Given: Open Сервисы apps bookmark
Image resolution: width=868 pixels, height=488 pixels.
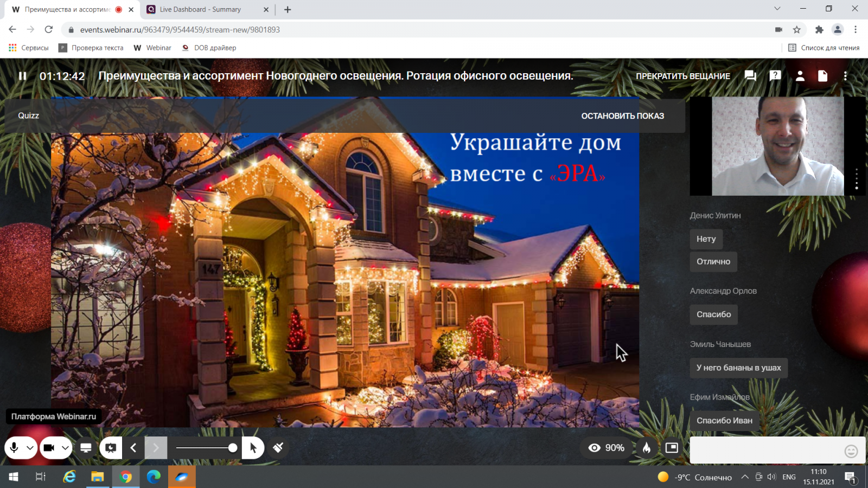Looking at the screenshot, I should tap(29, 48).
